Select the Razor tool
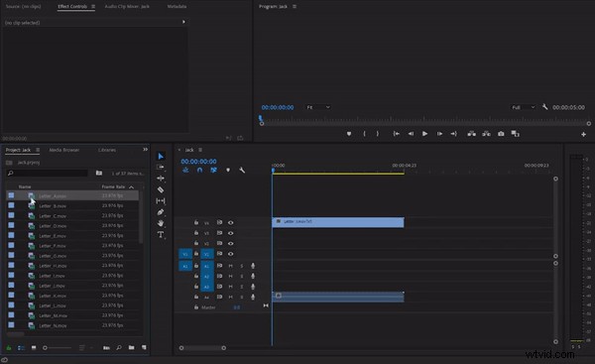Viewport: 595px width, 364px height. point(161,189)
